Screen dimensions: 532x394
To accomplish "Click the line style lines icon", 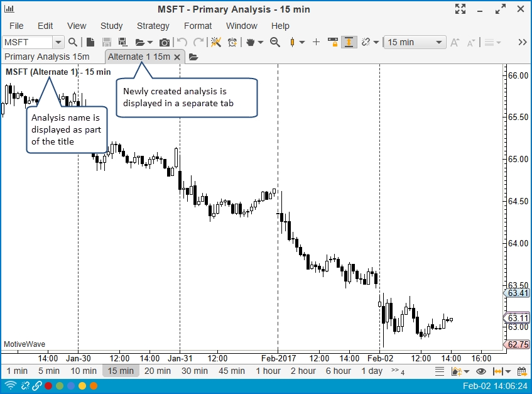I will pyautogui.click(x=489, y=43).
